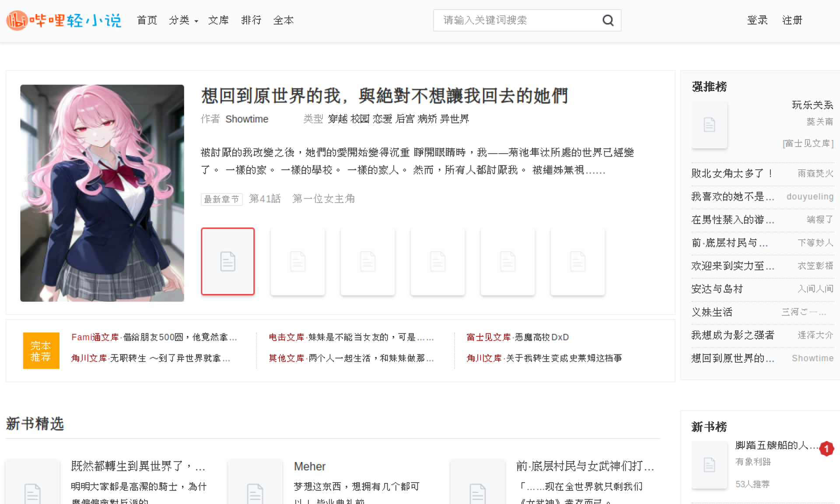This screenshot has width=840, height=504.
Task: Open 安达与岛村 ranking entry
Action: coord(717,289)
